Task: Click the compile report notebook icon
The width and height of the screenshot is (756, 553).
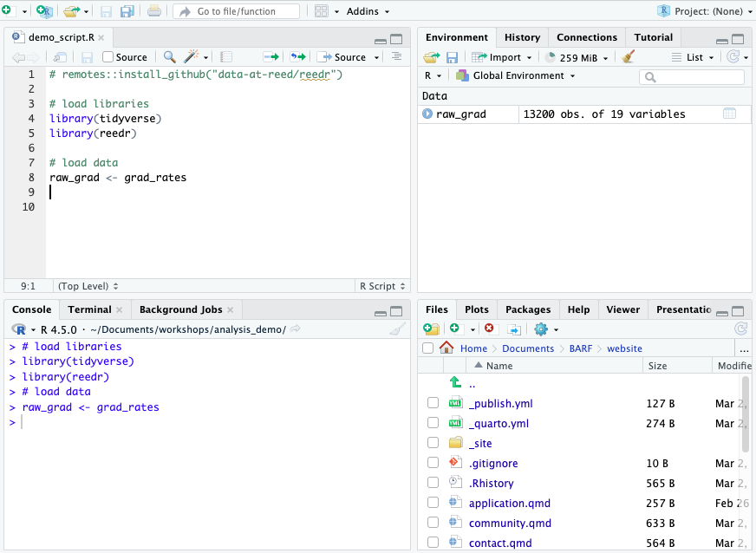Action: pyautogui.click(x=226, y=57)
